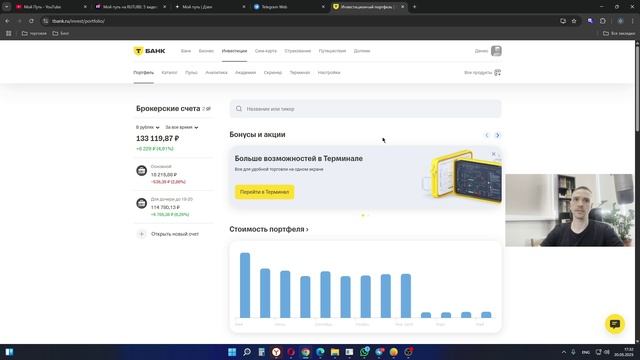This screenshot has width=640, height=360.
Task: Open the Settings sub-tab
Action: pos(329,73)
